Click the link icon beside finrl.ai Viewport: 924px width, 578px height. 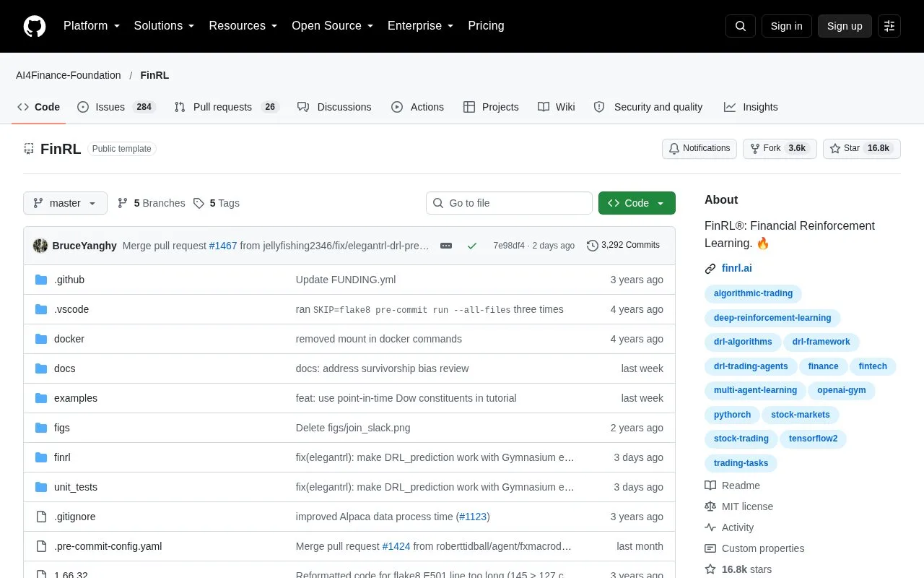(710, 269)
